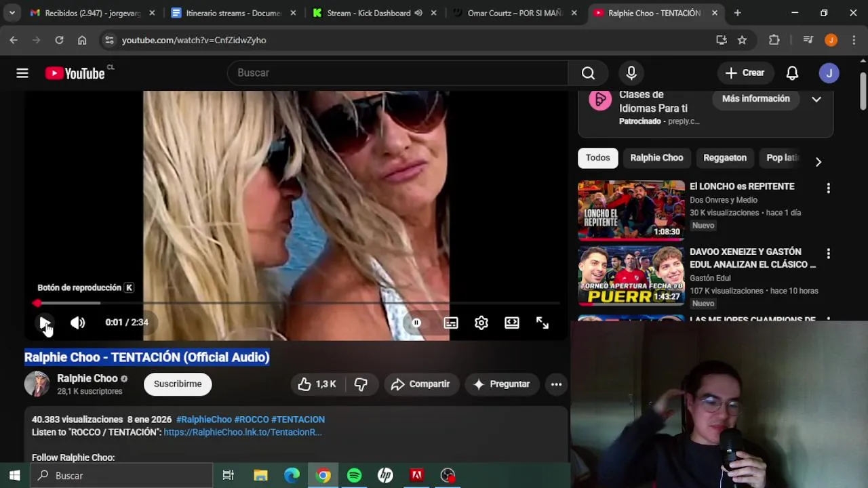Open the RalphieChoo.lnk.to link in description
868x488 pixels.
pos(243,432)
